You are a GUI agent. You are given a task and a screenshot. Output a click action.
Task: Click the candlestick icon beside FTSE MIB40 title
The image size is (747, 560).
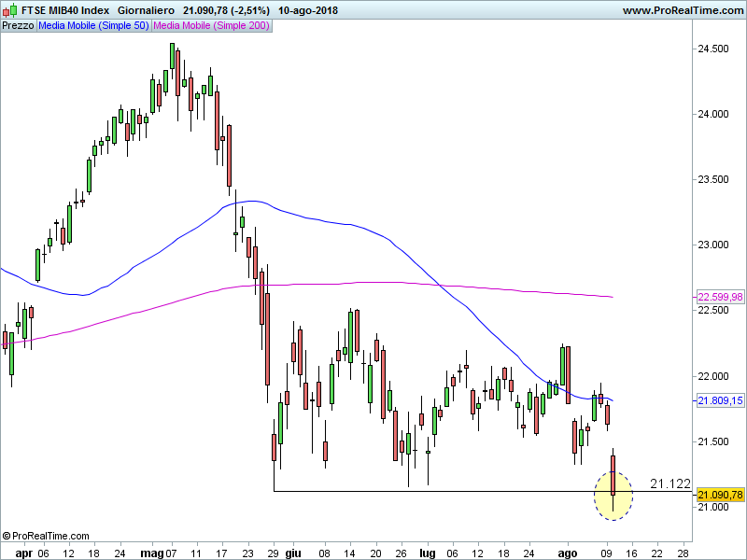pyautogui.click(x=10, y=9)
